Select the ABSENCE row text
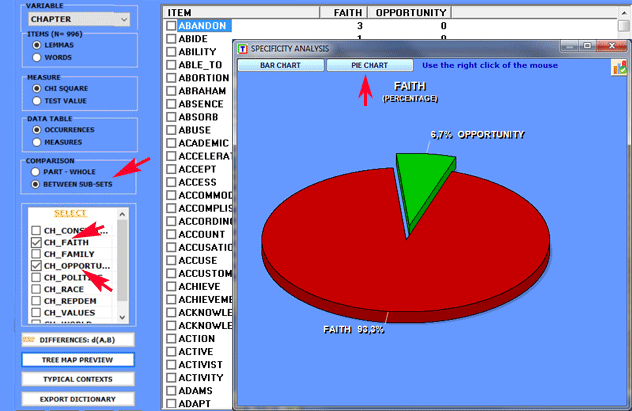Viewport: 632px width, 411px height. coord(201,104)
